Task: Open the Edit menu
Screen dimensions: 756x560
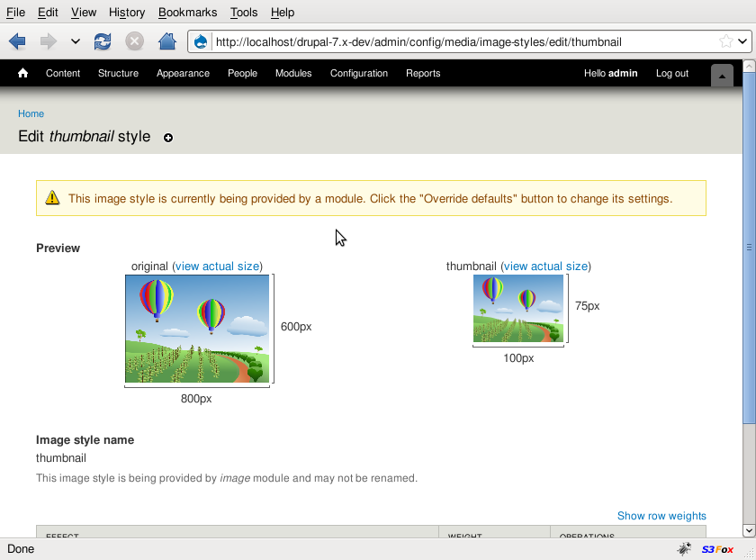Action: tap(48, 13)
